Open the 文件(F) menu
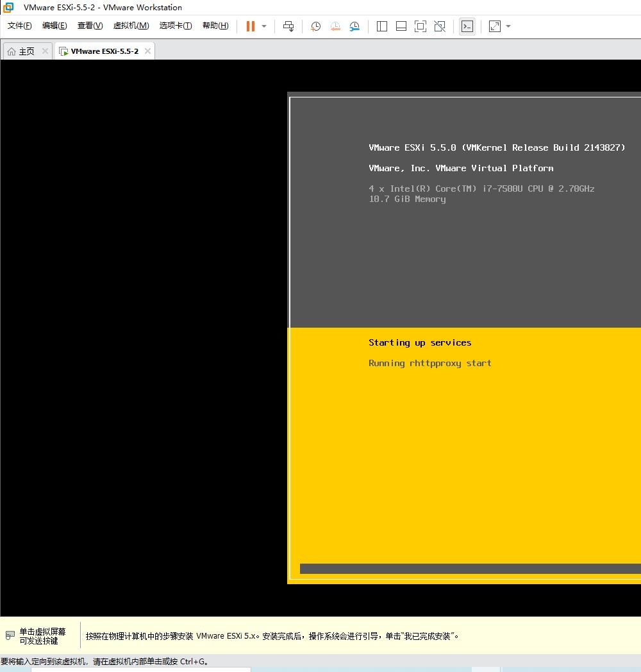641x672 pixels. point(19,26)
